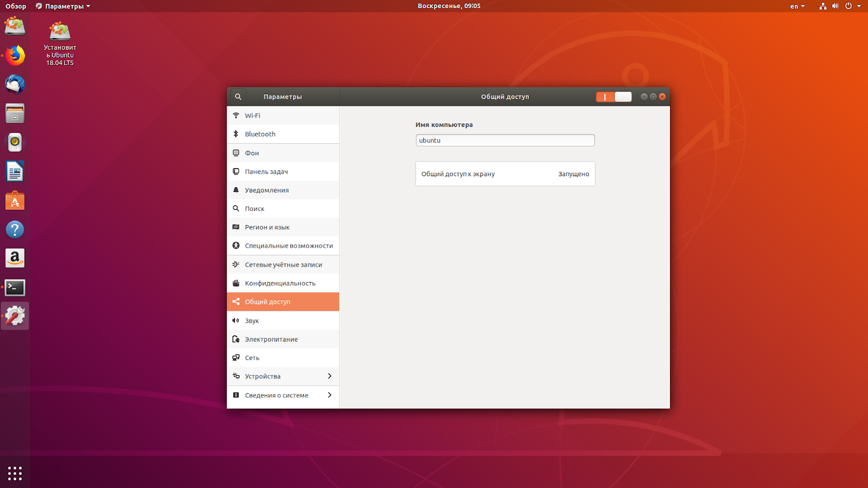Close the Settings window

tap(662, 97)
